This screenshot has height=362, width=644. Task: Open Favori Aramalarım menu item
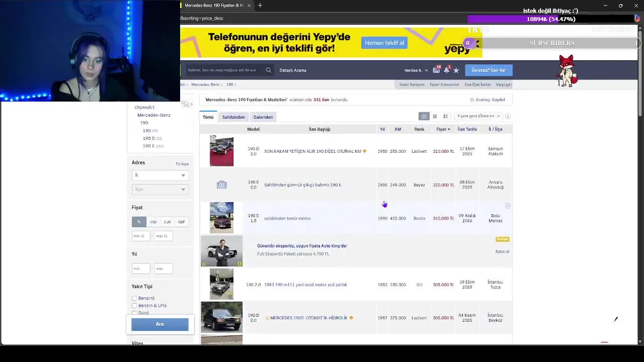tap(444, 84)
